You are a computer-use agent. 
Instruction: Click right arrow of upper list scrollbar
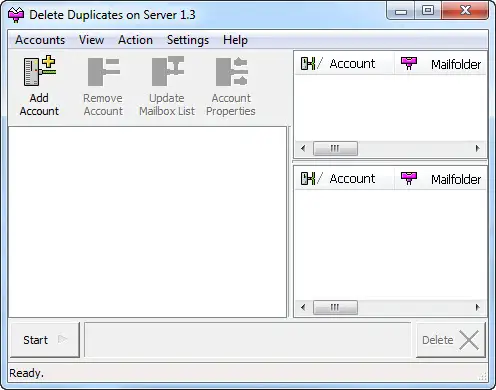coord(477,148)
